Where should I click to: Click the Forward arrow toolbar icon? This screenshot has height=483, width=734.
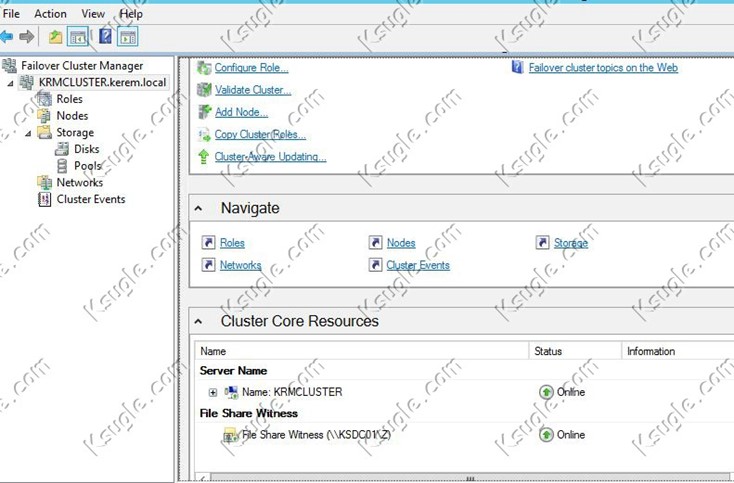tap(27, 37)
